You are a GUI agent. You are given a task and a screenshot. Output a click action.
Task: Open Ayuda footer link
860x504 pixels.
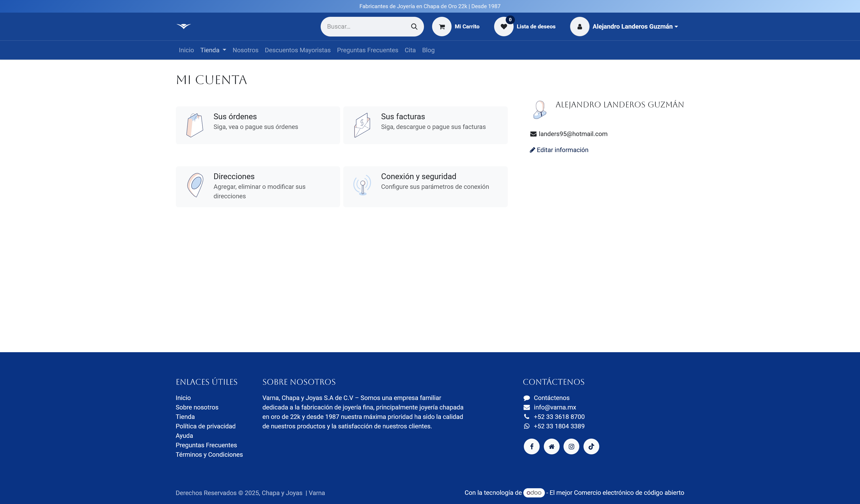coord(184,436)
